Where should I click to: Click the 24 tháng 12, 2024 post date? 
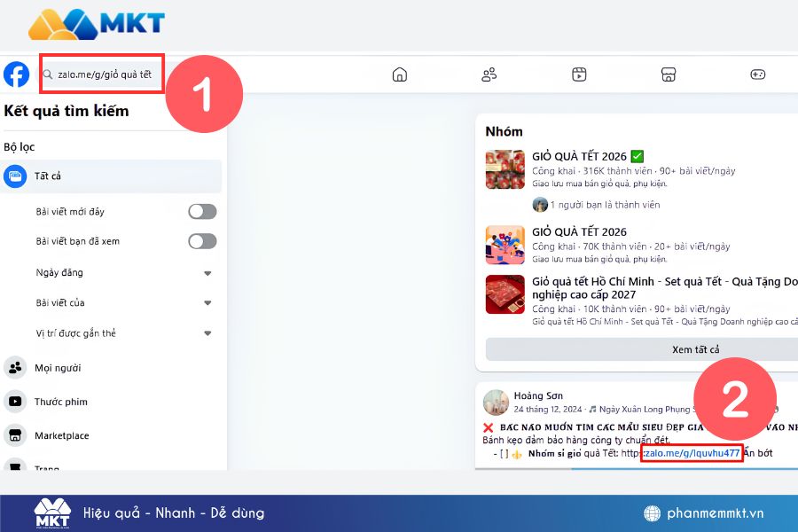tap(548, 410)
